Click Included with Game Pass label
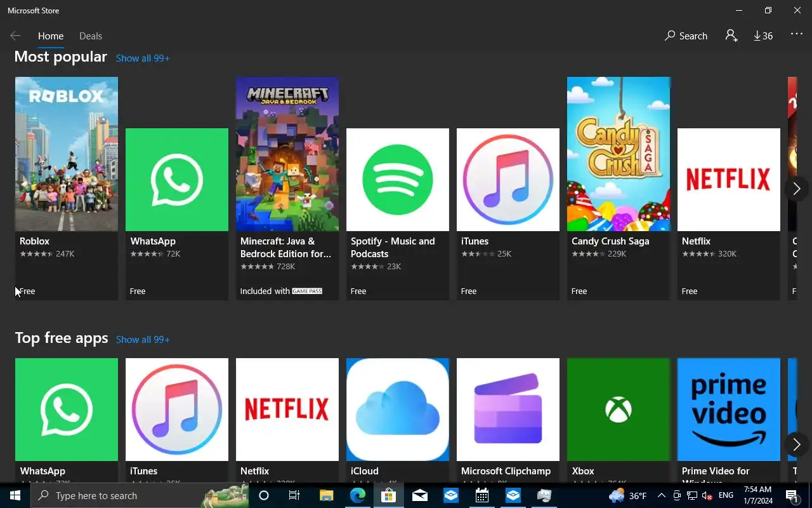The width and height of the screenshot is (812, 508). point(281,291)
